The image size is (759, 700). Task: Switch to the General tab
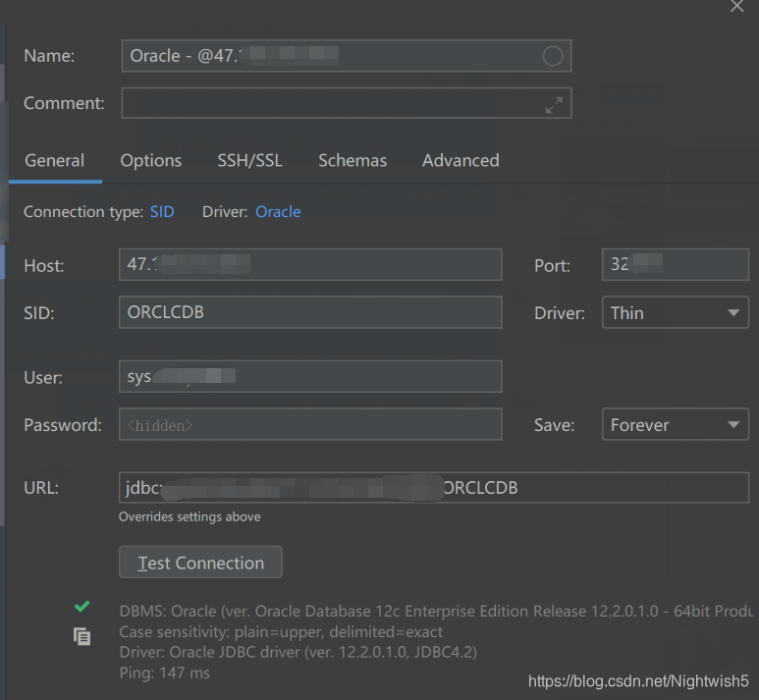pos(55,161)
